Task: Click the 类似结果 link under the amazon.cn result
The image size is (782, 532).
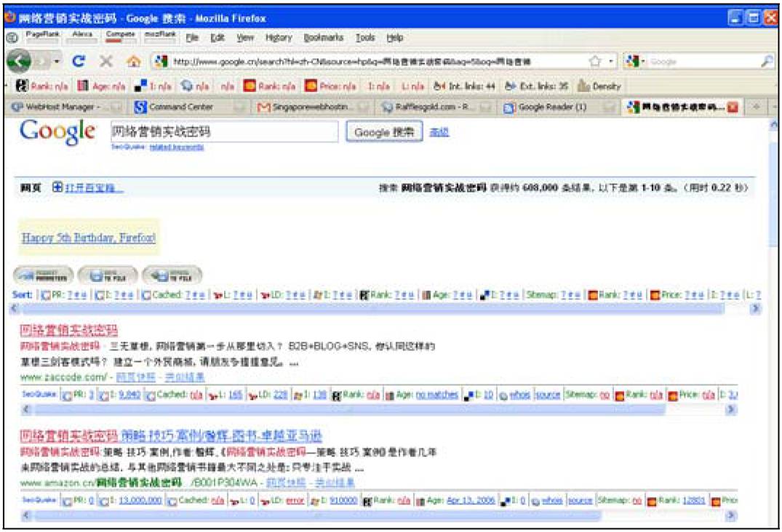Action: (x=335, y=483)
